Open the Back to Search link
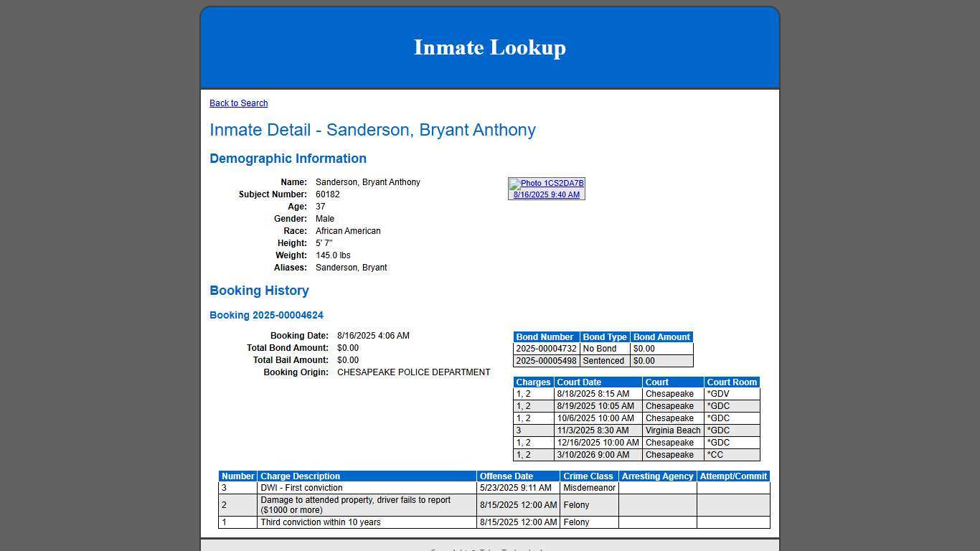 [238, 103]
